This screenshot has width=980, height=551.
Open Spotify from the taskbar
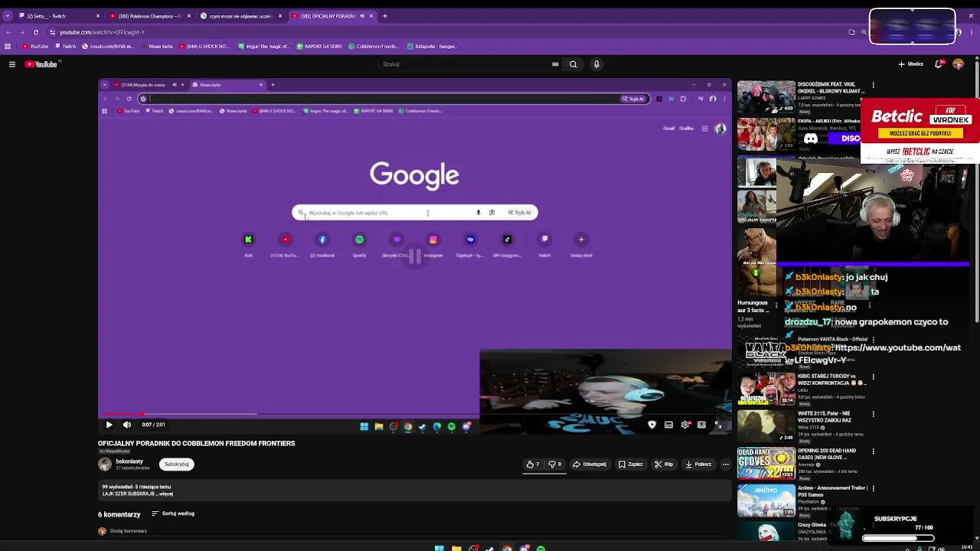click(541, 548)
